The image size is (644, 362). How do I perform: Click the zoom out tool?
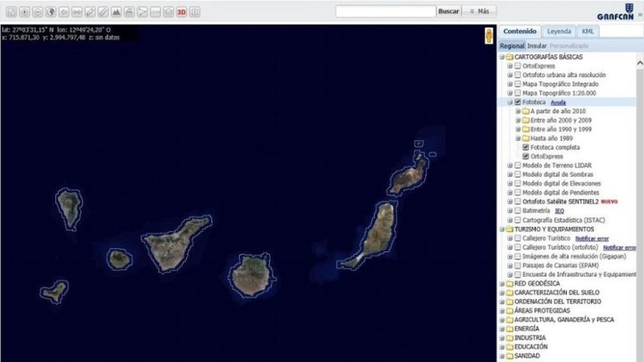(x=37, y=12)
